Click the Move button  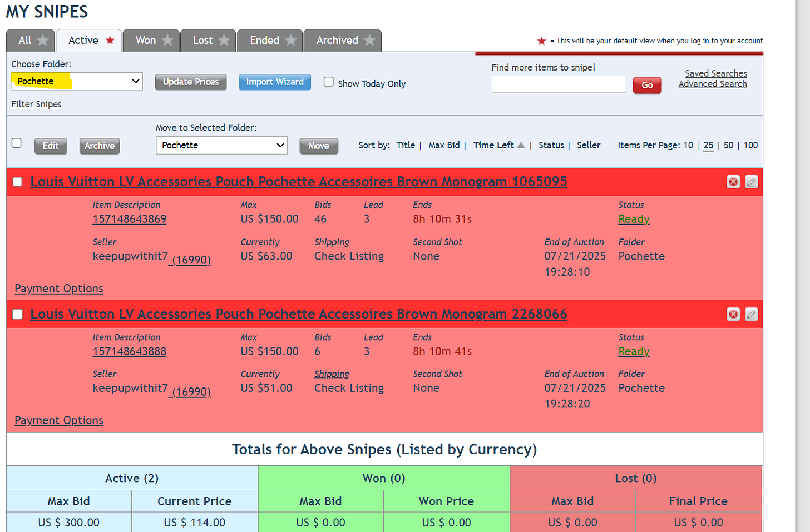coord(319,146)
